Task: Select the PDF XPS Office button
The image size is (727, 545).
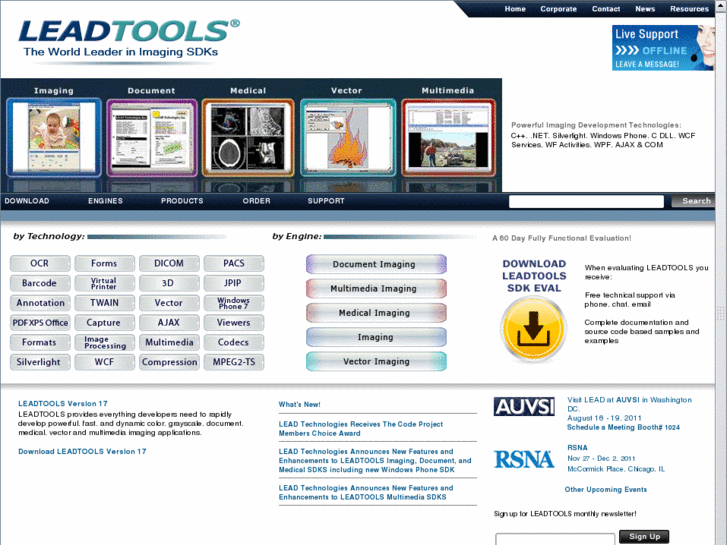Action: click(40, 323)
